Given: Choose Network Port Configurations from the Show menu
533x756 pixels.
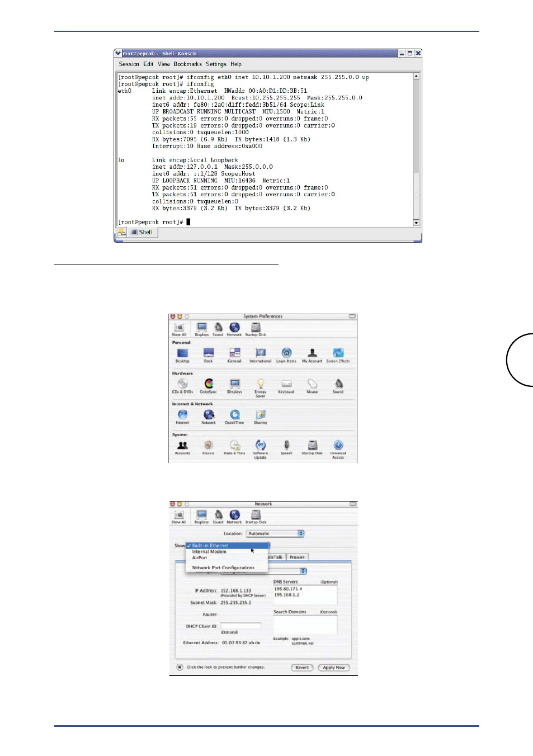Looking at the screenshot, I should 228,568.
